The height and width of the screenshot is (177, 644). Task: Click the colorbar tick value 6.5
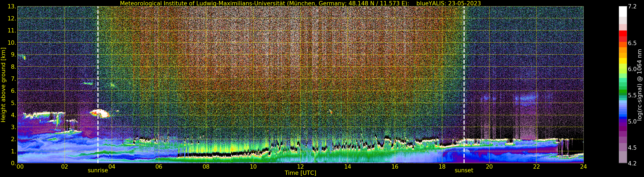[632, 43]
